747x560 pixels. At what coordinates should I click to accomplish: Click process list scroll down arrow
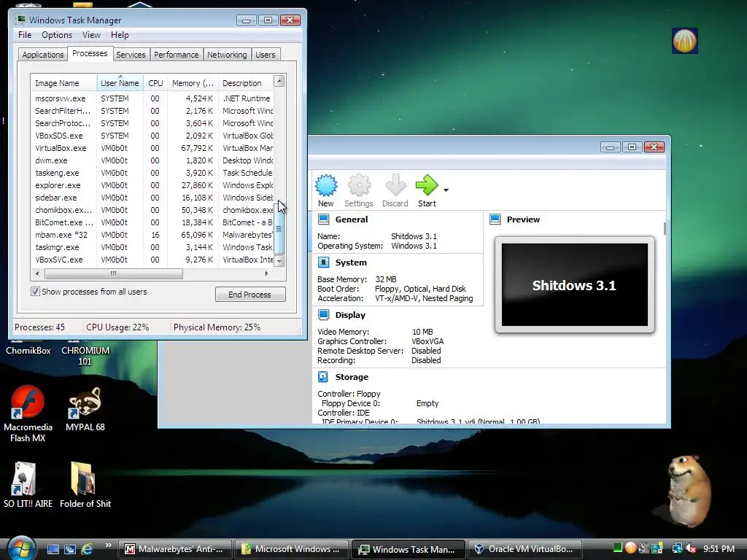(279, 261)
